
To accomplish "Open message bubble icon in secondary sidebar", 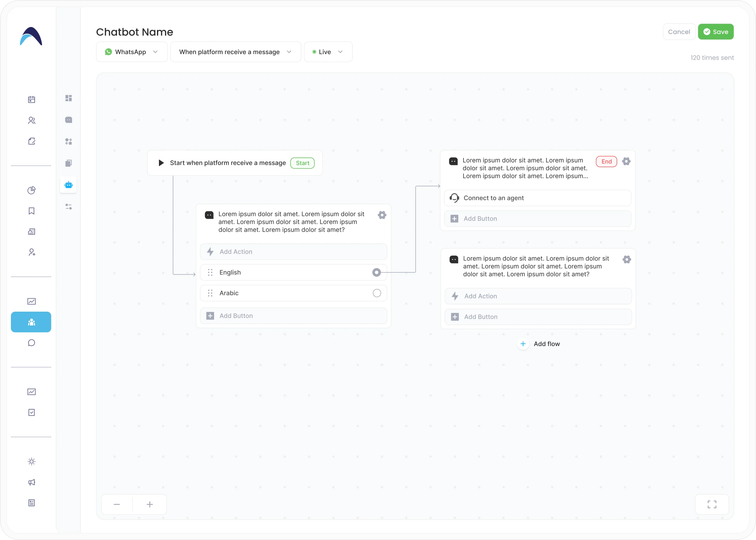I will coord(69,120).
